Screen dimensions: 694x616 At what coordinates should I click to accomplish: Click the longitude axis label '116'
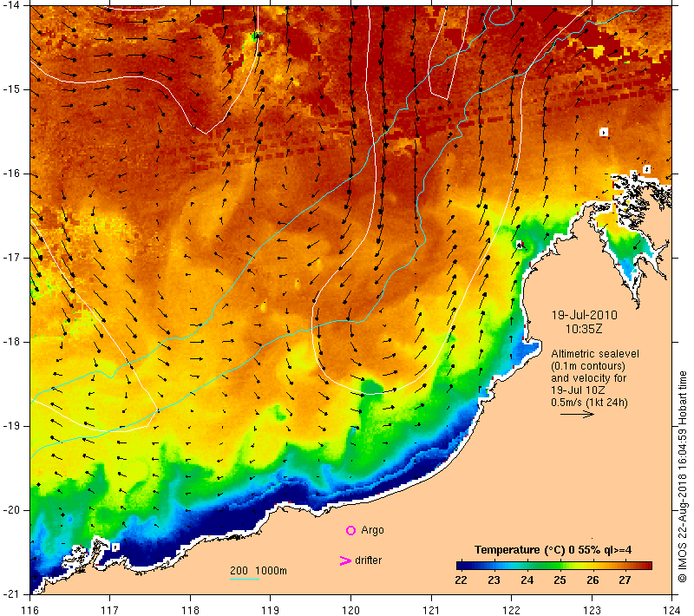29,610
